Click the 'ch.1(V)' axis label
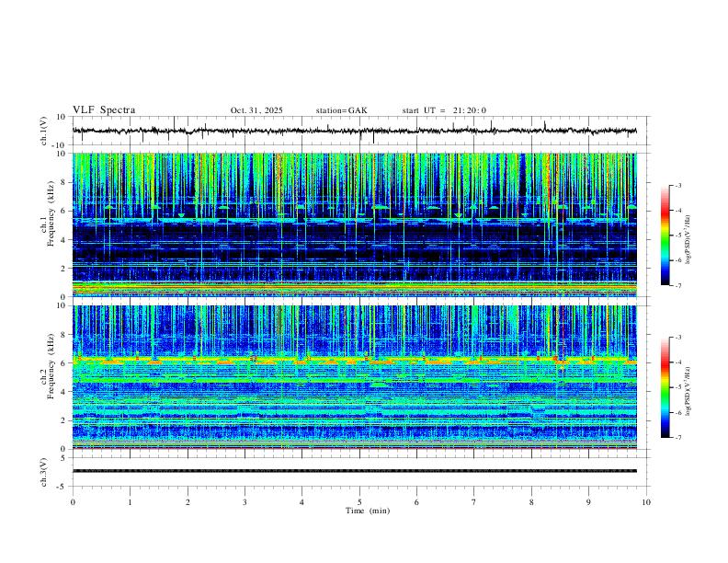The width and height of the screenshot is (728, 563). coord(44,131)
